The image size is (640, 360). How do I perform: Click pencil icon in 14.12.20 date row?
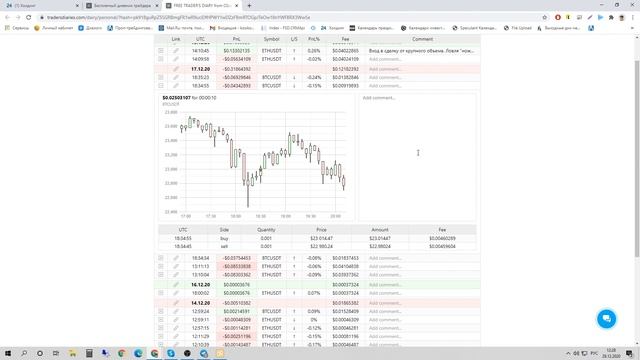click(176, 303)
